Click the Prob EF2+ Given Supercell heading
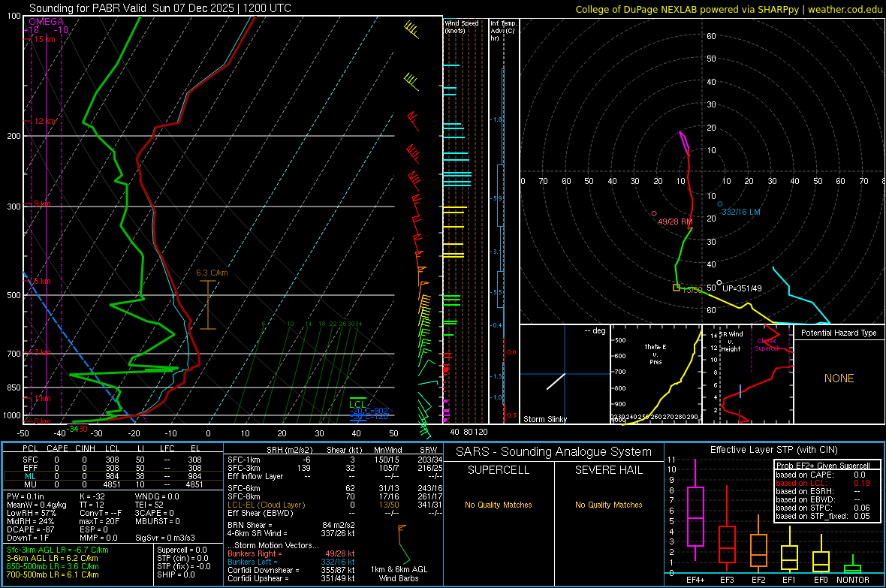 pyautogui.click(x=823, y=466)
